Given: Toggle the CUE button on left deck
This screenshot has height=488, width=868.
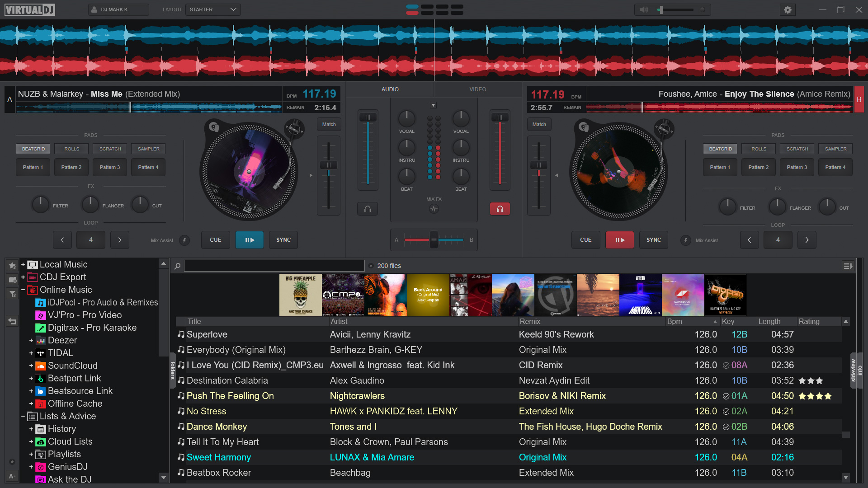Looking at the screenshot, I should [x=216, y=239].
